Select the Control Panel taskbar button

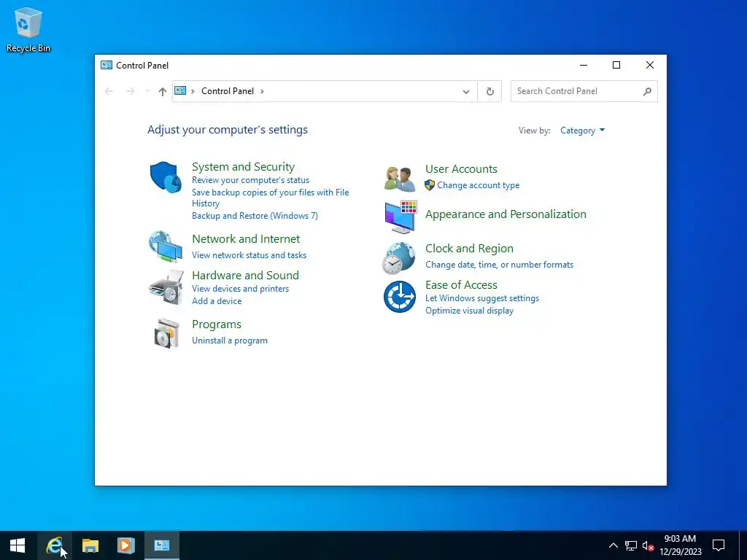click(x=161, y=545)
